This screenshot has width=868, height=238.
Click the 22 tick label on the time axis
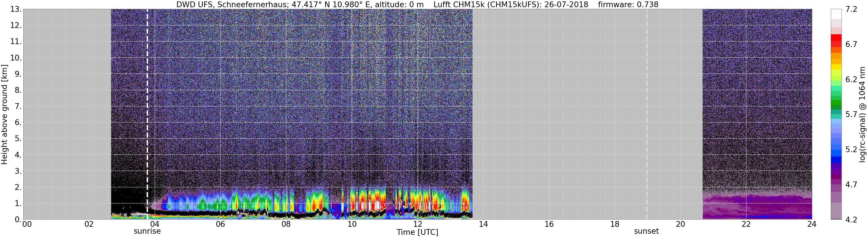pyautogui.click(x=746, y=224)
